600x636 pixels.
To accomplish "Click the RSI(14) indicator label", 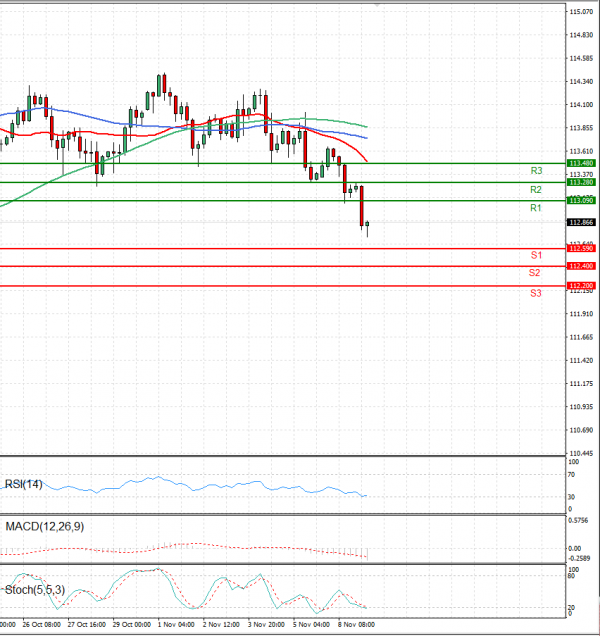I will [23, 484].
